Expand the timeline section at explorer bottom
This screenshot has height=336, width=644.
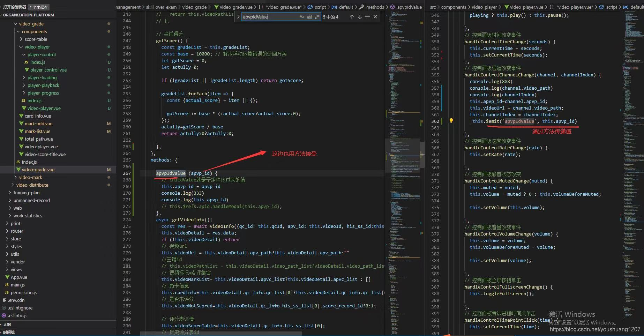click(x=58, y=332)
